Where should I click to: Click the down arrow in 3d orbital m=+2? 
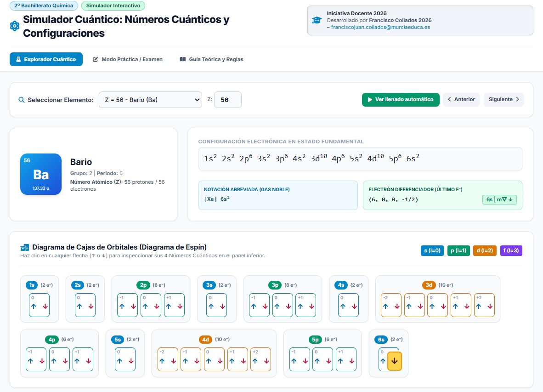pos(490,306)
